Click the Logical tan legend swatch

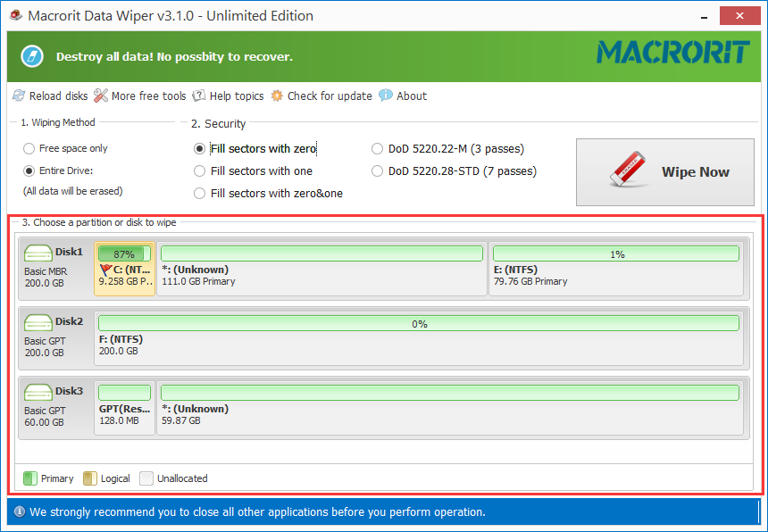click(x=90, y=478)
